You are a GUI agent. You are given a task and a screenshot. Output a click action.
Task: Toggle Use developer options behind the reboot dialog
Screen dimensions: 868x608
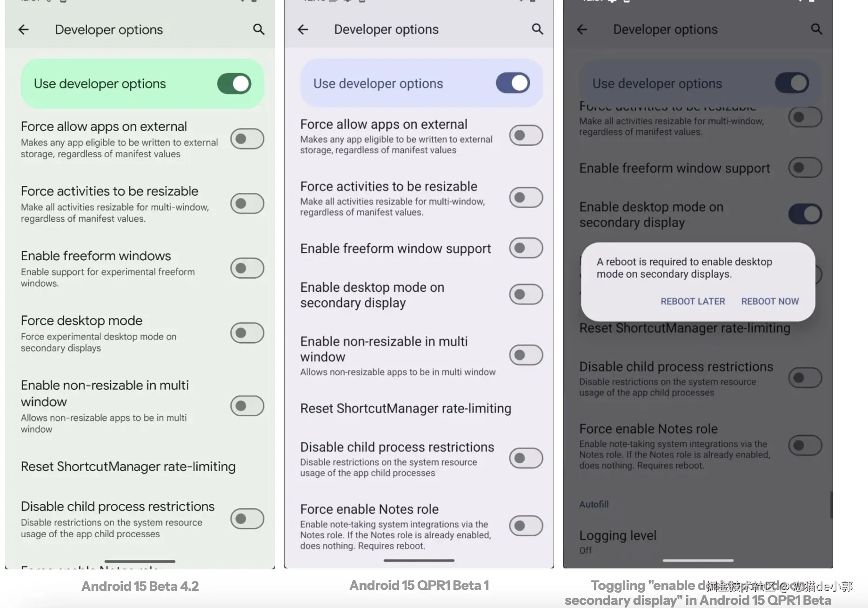click(x=792, y=83)
